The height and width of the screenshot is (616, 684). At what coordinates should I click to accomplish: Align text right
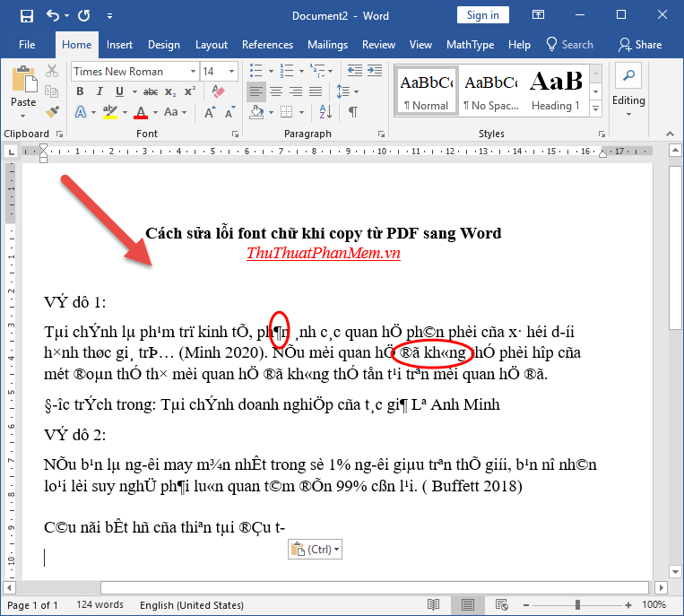(296, 91)
